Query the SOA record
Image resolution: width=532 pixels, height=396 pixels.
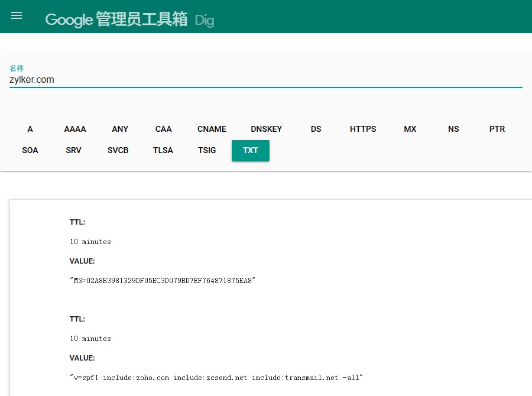coord(30,150)
